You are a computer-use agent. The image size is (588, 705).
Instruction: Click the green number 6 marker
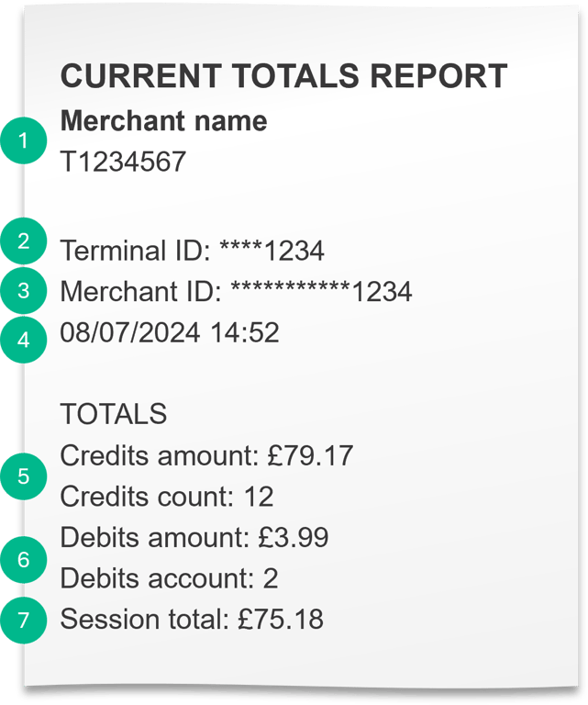23,559
